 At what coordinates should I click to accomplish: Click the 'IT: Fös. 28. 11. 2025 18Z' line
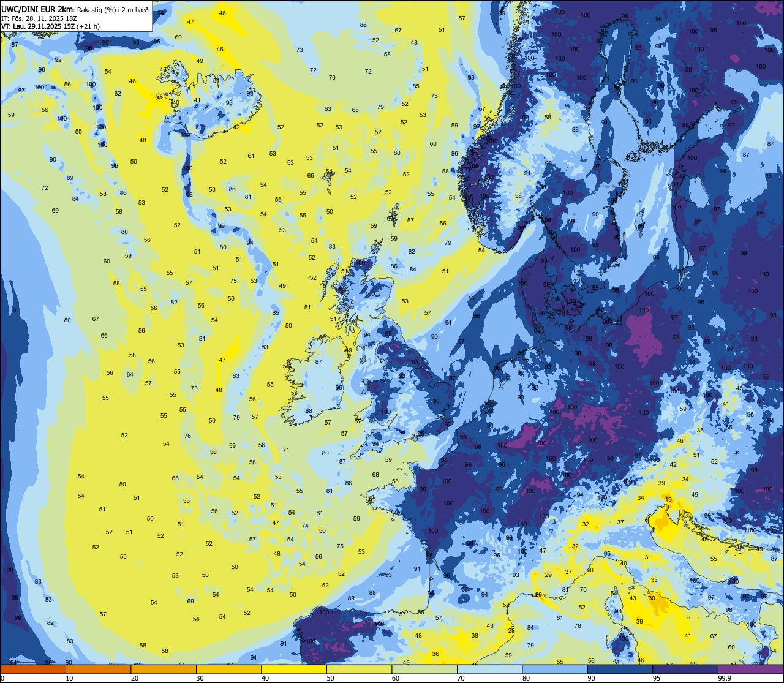point(38,18)
